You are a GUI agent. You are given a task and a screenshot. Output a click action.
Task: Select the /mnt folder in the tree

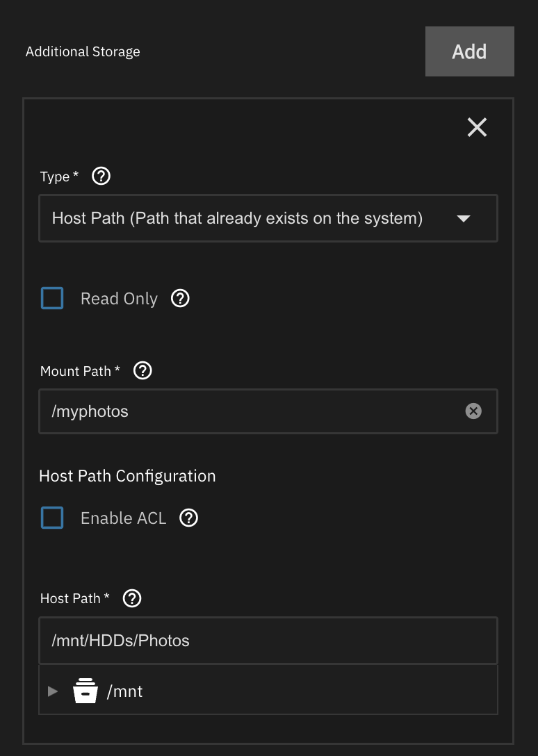pyautogui.click(x=125, y=691)
